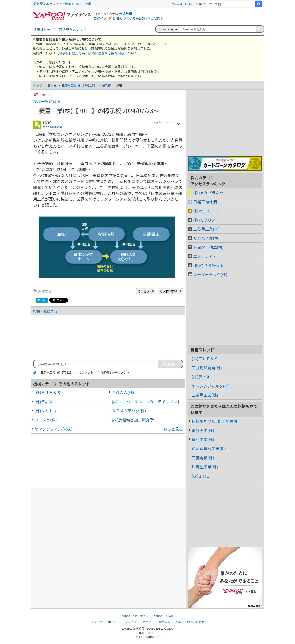Open (株)ユニバーサルエンターテインメント thread link
This screenshot has height=644, width=295.
point(146,402)
